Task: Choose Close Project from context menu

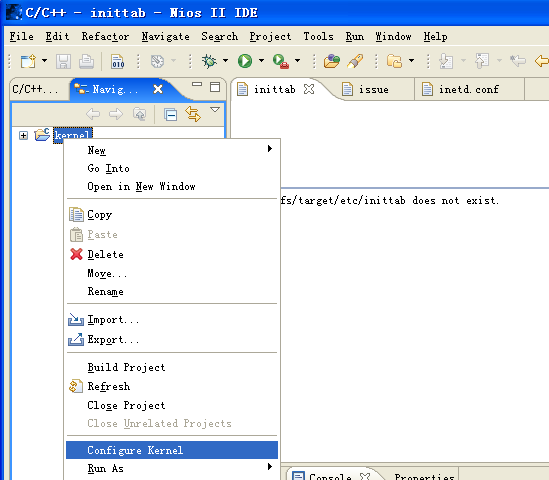Action: [172, 405]
